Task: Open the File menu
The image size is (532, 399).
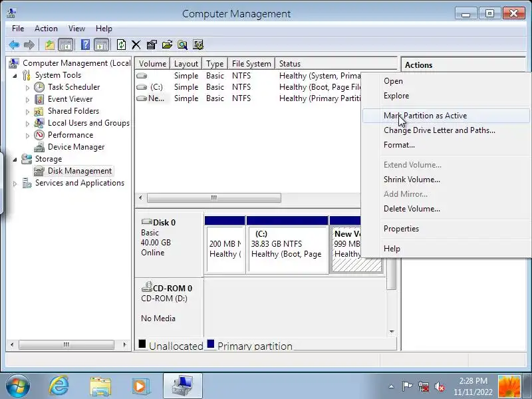Action: (18, 29)
